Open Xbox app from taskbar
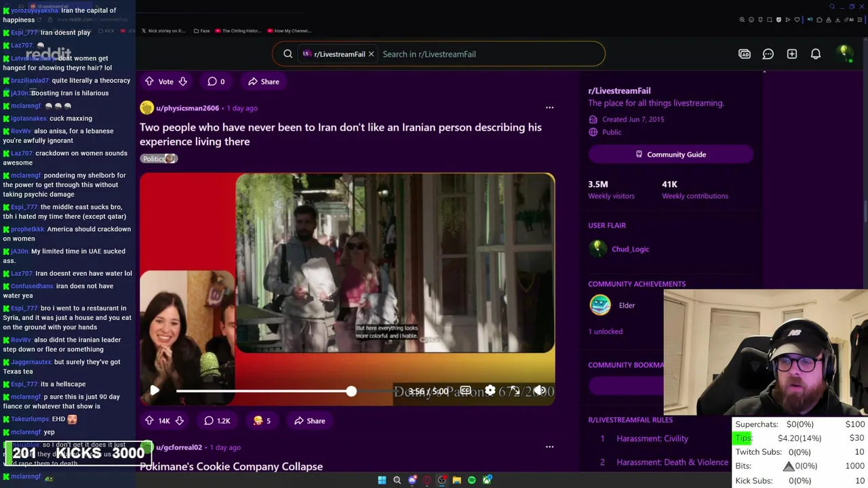868x488 pixels. 487,480
